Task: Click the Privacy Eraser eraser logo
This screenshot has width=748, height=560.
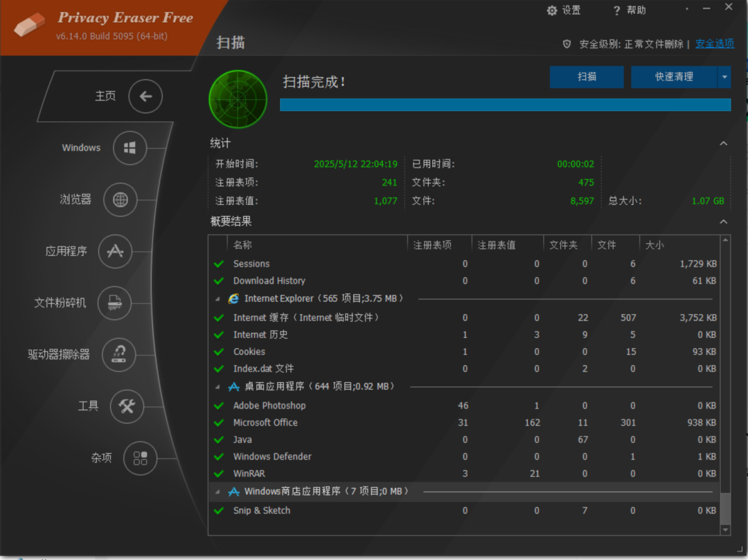Action: click(x=29, y=24)
